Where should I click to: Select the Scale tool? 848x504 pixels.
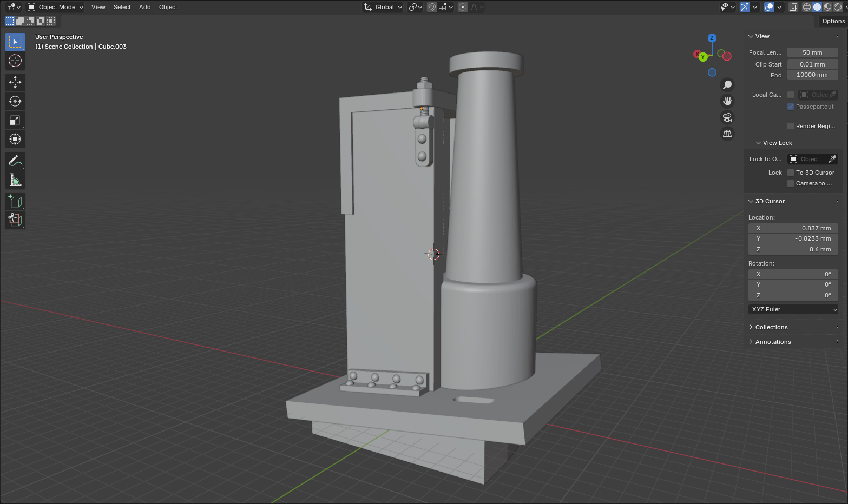click(x=15, y=120)
